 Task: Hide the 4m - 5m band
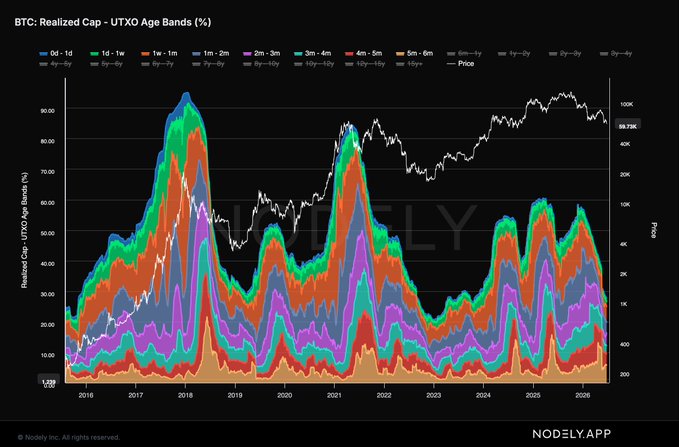coord(363,53)
